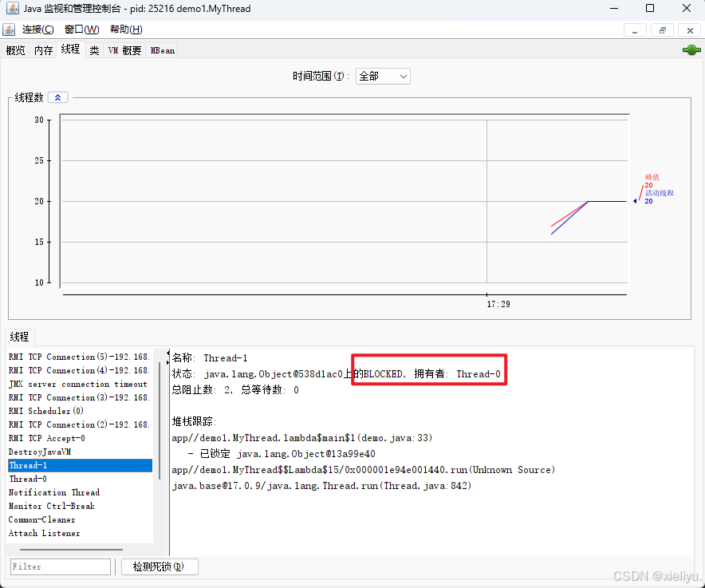Click the thread list horizontal scrollbar
Screen dimensions: 705x588
(x=71, y=550)
